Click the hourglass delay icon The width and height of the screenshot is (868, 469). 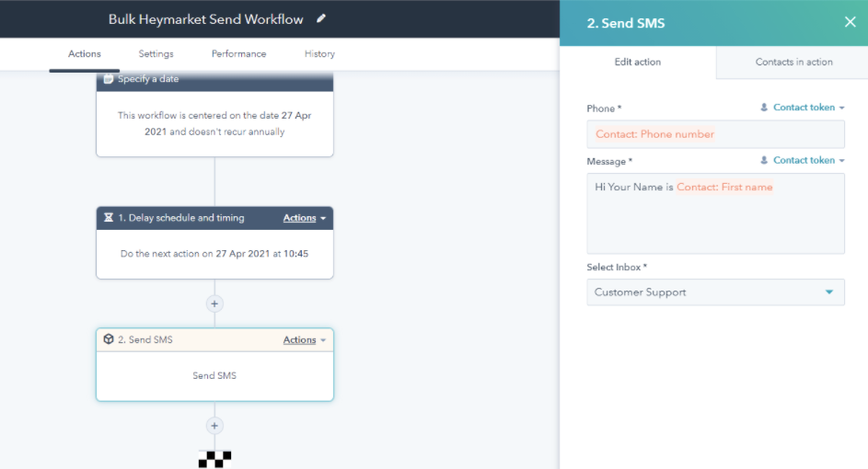click(109, 218)
